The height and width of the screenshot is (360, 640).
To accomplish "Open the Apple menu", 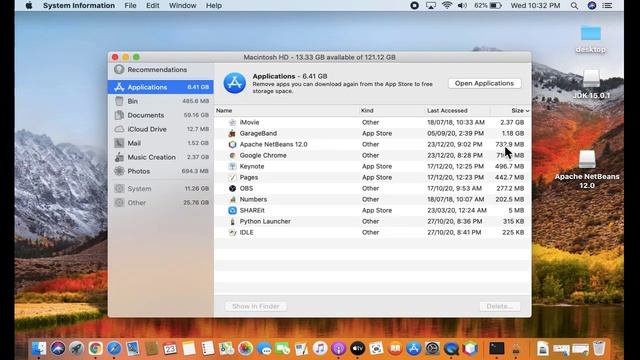I will (x=29, y=6).
